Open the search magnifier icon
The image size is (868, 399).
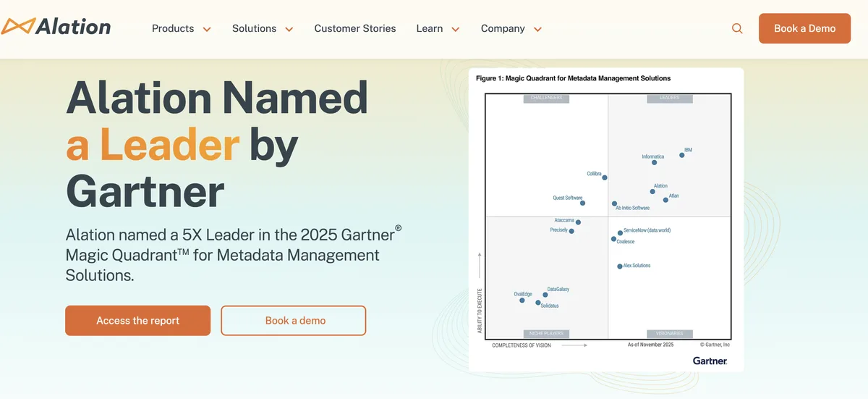coord(737,29)
